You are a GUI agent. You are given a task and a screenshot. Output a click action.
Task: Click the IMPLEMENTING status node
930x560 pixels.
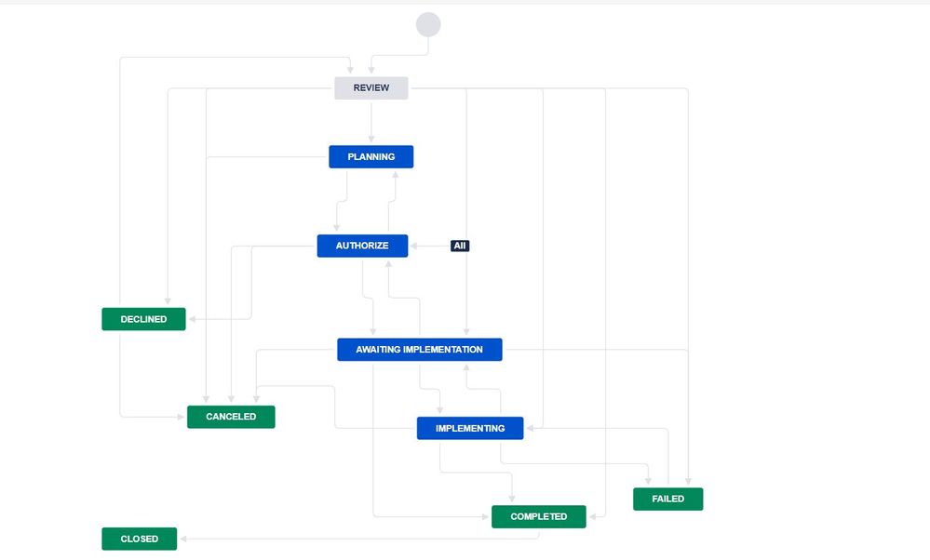470,429
